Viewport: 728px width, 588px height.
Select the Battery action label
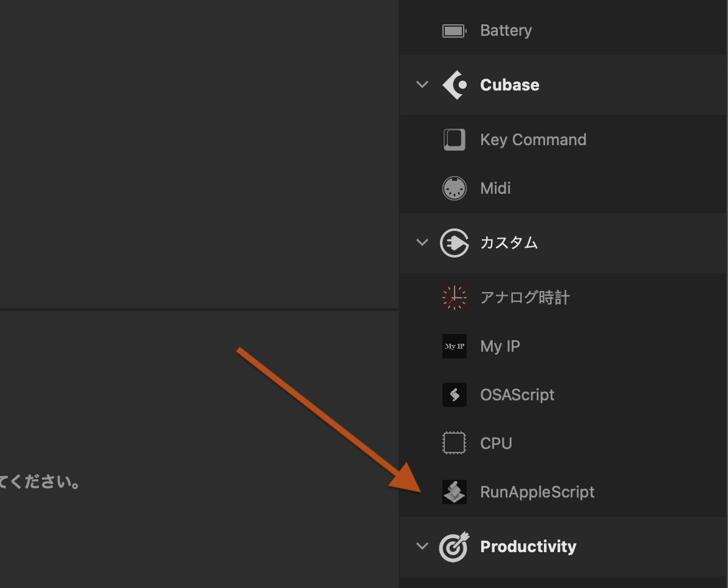pyautogui.click(x=506, y=30)
